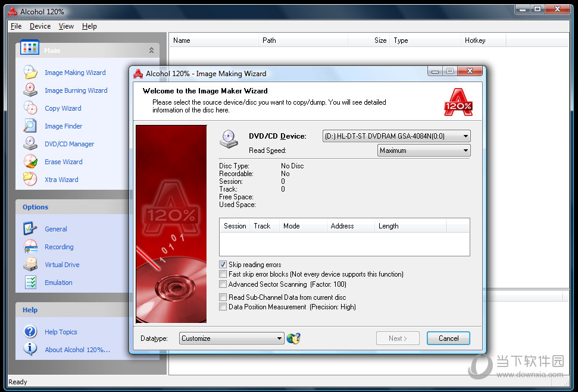The image size is (578, 392).
Task: Click the Recording options icon
Action: pyautogui.click(x=30, y=246)
